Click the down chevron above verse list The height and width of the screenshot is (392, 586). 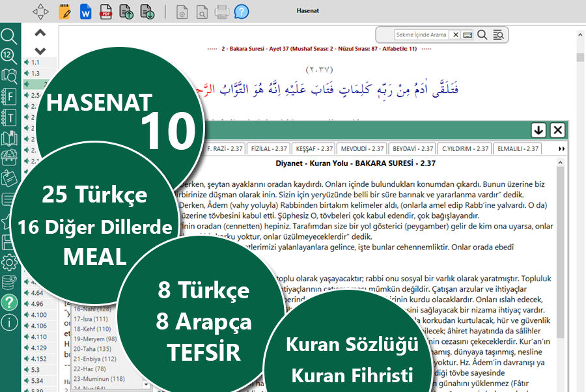(40, 50)
